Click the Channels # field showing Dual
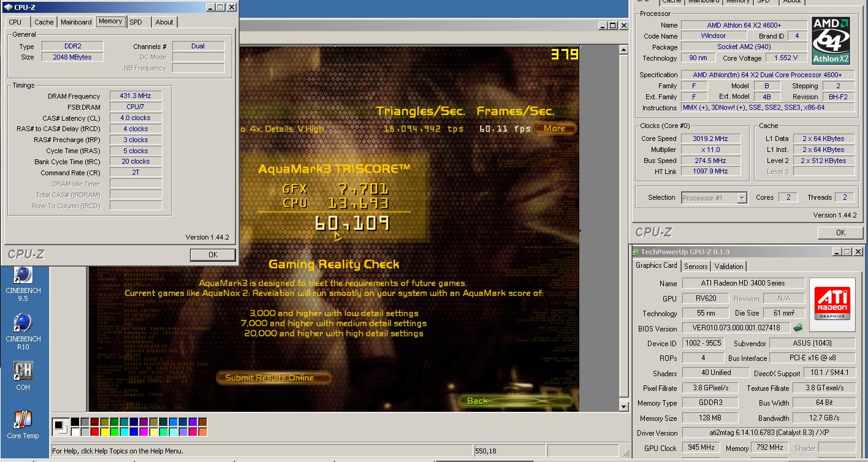Viewport: 868px width, 462px height. [x=198, y=46]
